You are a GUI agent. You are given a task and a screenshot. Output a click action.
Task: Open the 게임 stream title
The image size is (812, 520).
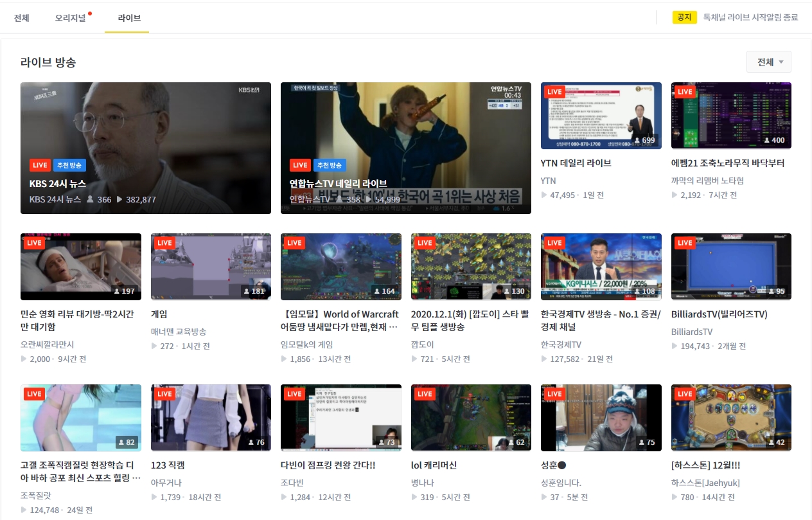click(159, 314)
